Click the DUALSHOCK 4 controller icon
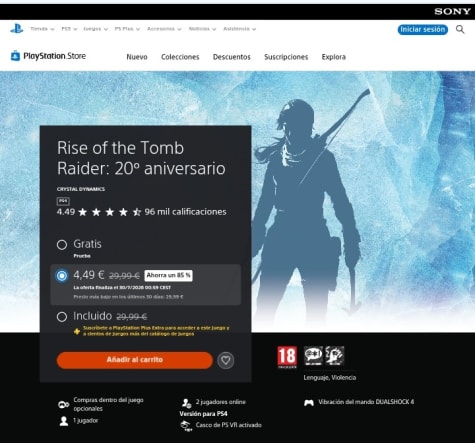475x443 pixels. coord(309,403)
